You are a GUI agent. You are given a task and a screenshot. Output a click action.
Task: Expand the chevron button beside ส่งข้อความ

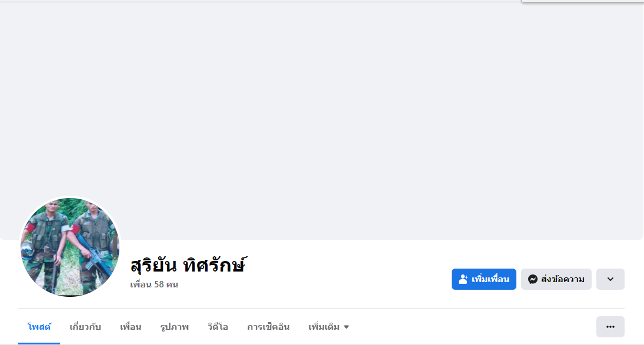click(610, 279)
